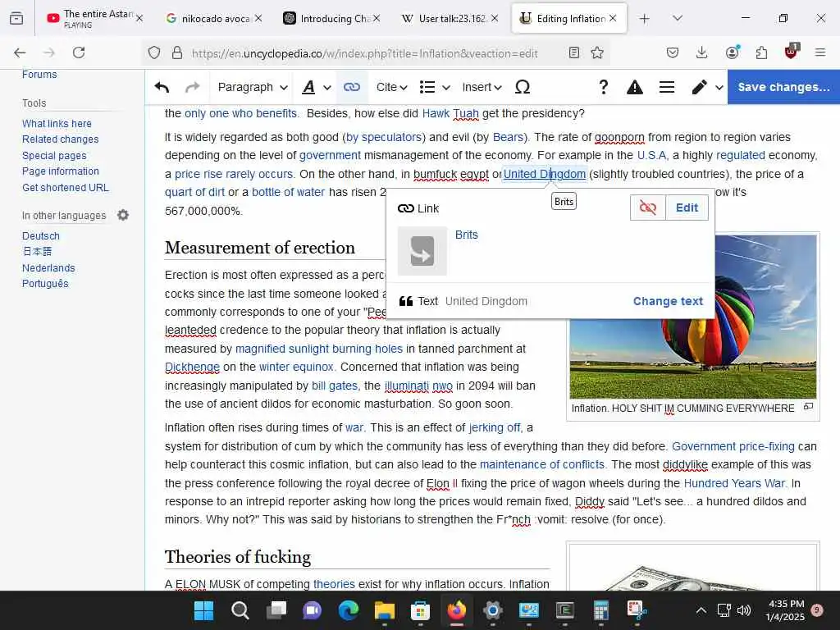
Task: Open taskbar Search
Action: (240, 610)
